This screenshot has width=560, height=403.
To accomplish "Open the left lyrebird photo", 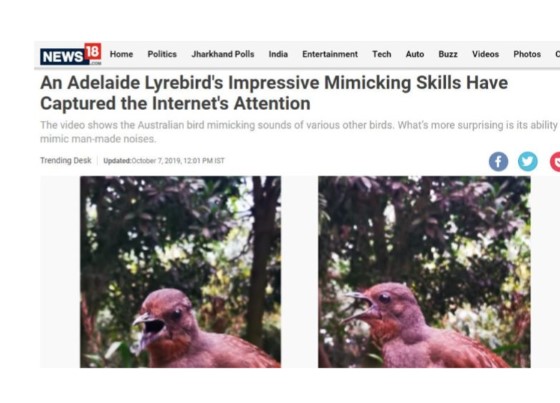I will coord(180,272).
